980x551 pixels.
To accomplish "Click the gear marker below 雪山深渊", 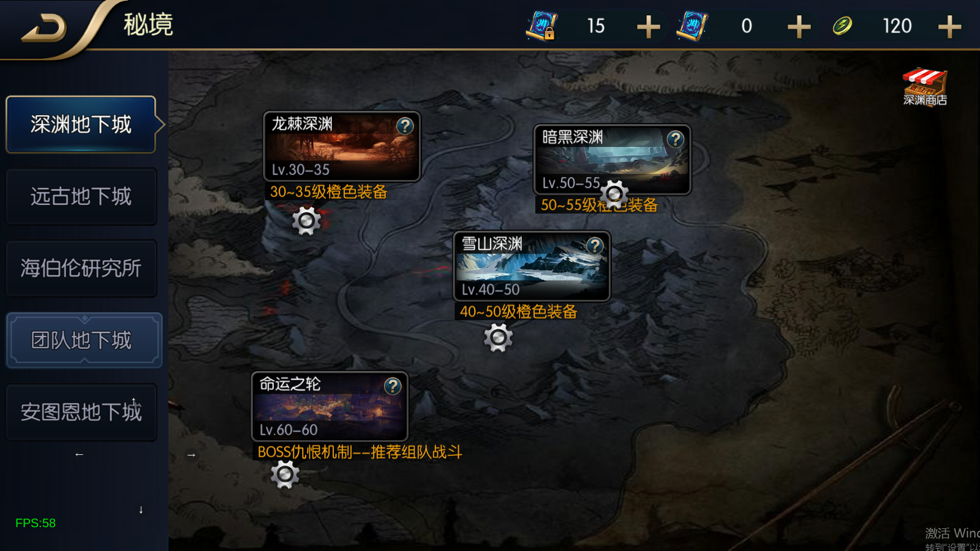I will (499, 337).
